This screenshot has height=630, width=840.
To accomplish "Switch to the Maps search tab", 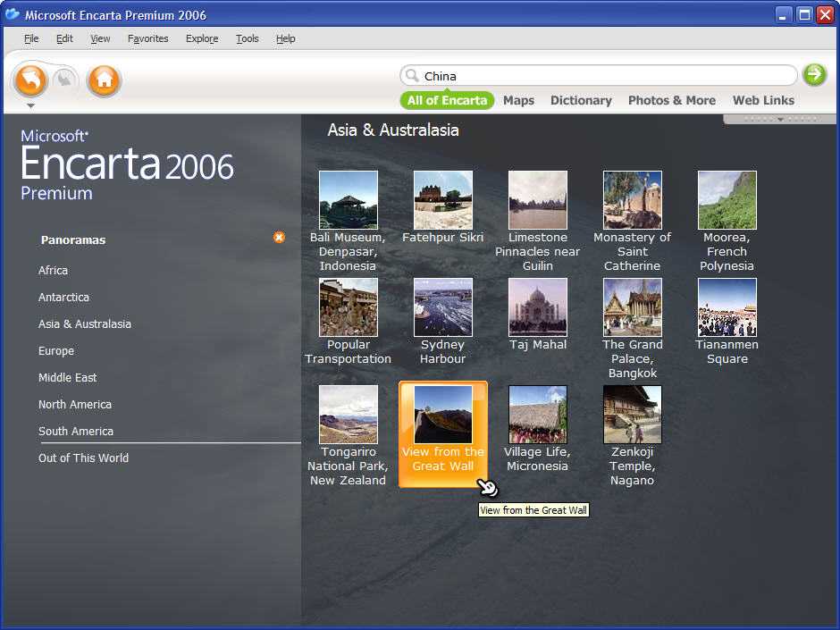I will point(518,100).
